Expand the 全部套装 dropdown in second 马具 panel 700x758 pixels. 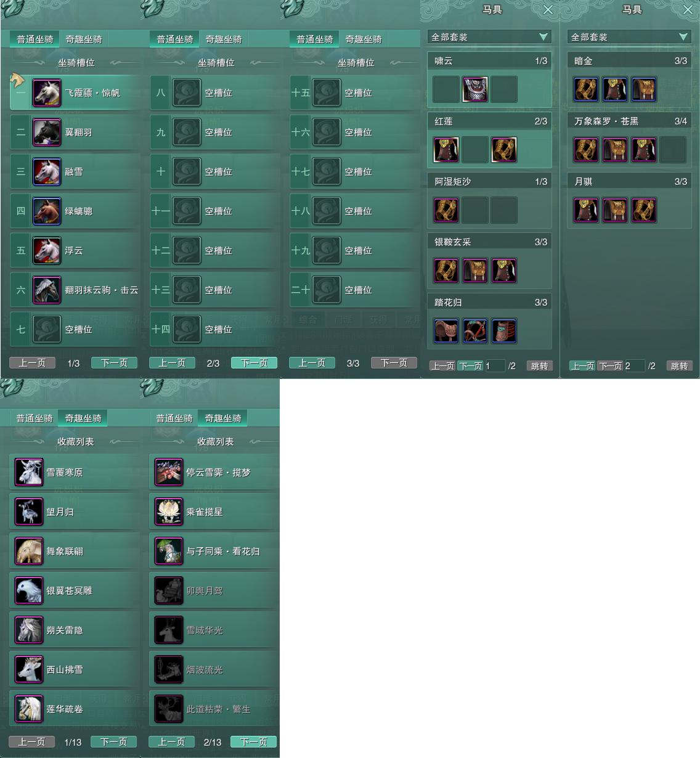click(x=629, y=37)
